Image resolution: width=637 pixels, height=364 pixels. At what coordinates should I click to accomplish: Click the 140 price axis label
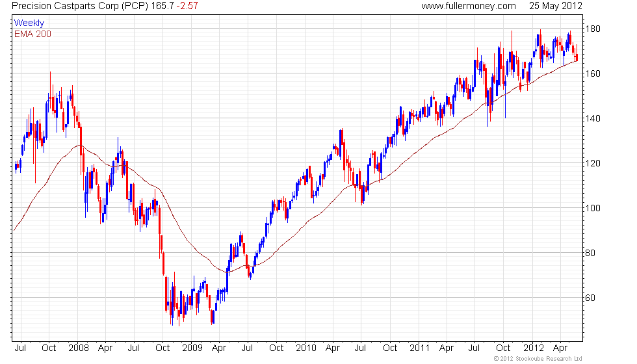tap(592, 118)
